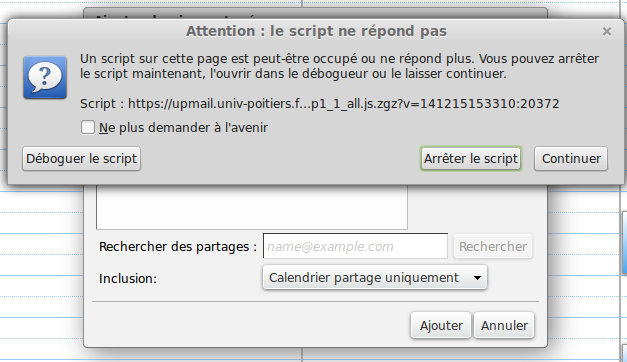Click the script URL text line

[x=319, y=104]
